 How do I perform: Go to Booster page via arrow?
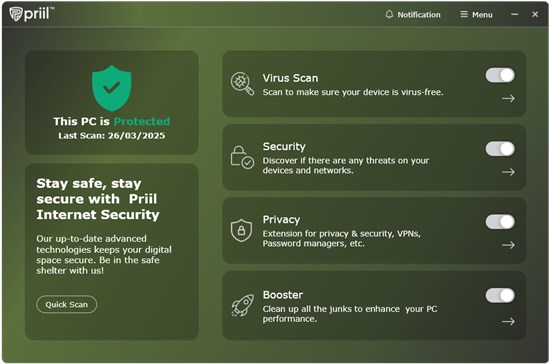point(508,321)
